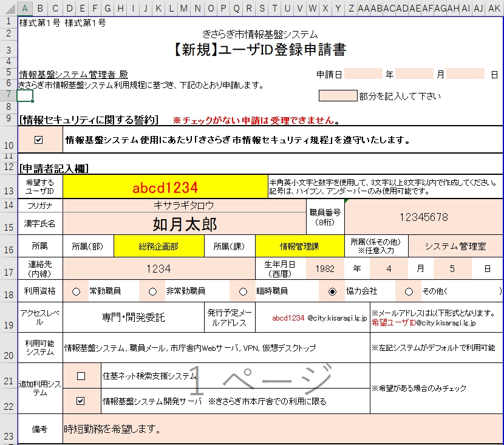Screen dimensions: 504x445
Task: Click the pink legend box before 部分を記入して下さい
Action: [338, 95]
